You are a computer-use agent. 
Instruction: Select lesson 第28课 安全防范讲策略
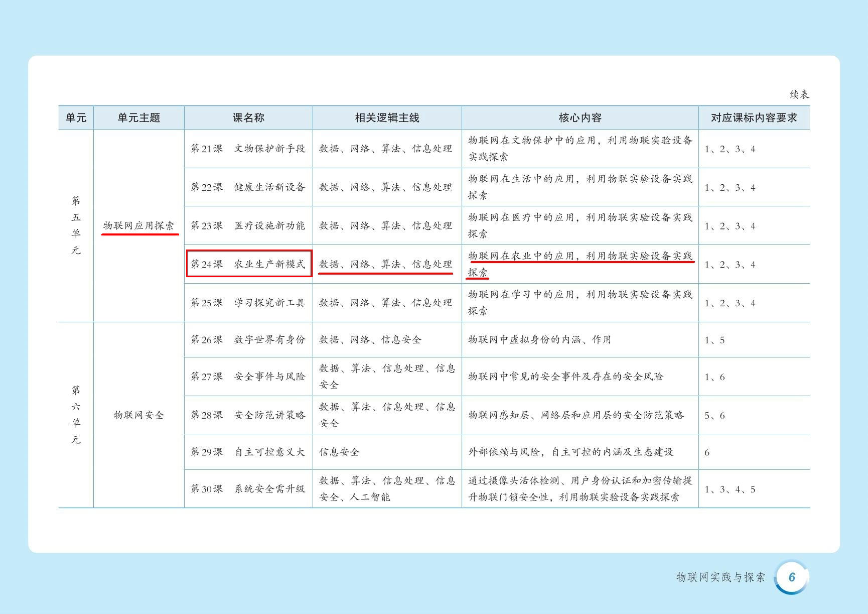point(248,415)
